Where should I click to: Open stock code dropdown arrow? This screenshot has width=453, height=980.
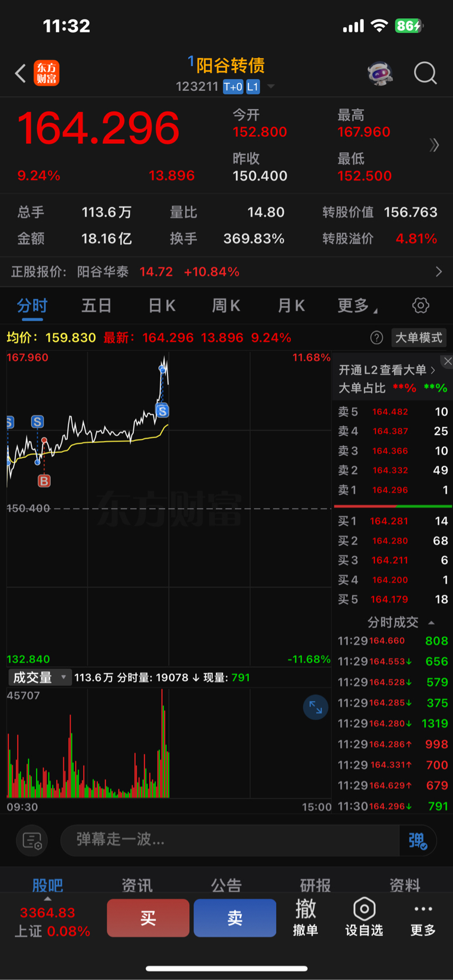tap(271, 87)
